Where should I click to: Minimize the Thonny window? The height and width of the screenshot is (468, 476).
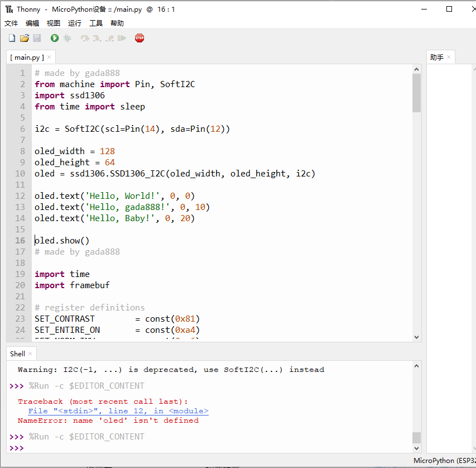coord(424,9)
